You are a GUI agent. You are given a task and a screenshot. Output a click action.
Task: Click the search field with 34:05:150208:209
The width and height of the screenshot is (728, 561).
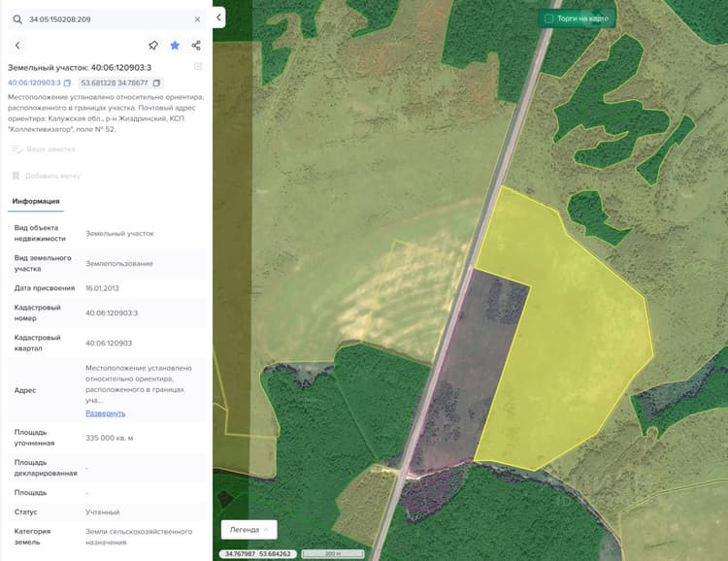click(x=107, y=19)
